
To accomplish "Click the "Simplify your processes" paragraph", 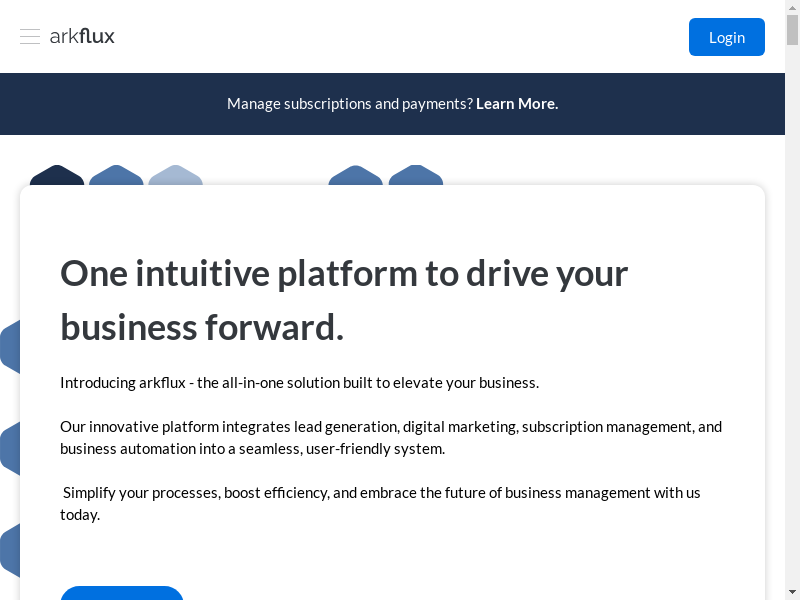I will 380,503.
